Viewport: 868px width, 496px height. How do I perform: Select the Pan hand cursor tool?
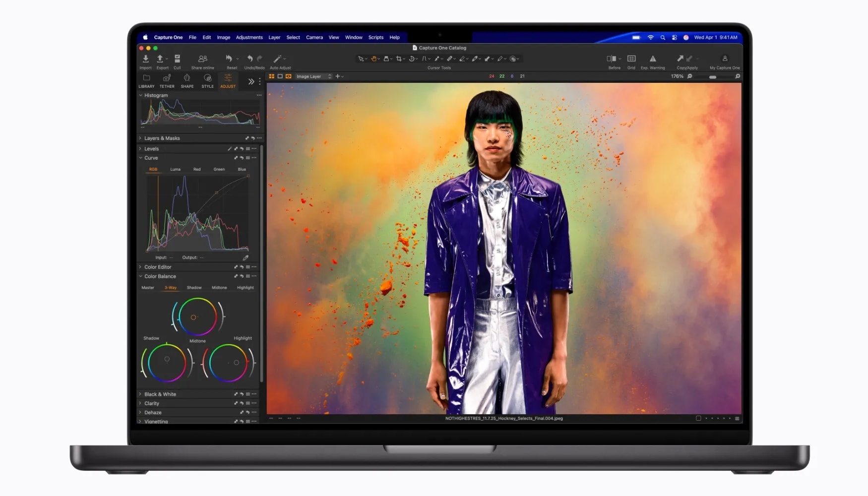tap(374, 59)
